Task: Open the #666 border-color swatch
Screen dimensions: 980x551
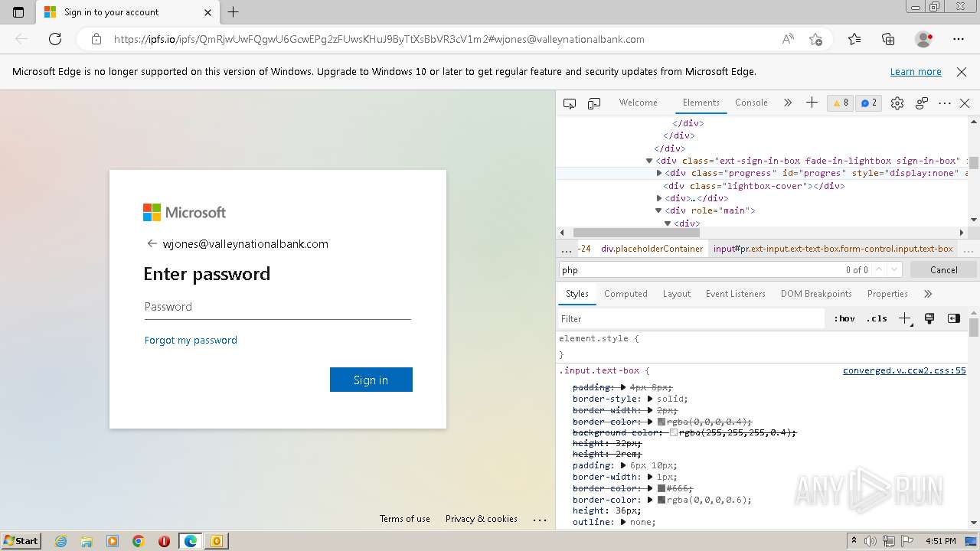Action: (661, 488)
